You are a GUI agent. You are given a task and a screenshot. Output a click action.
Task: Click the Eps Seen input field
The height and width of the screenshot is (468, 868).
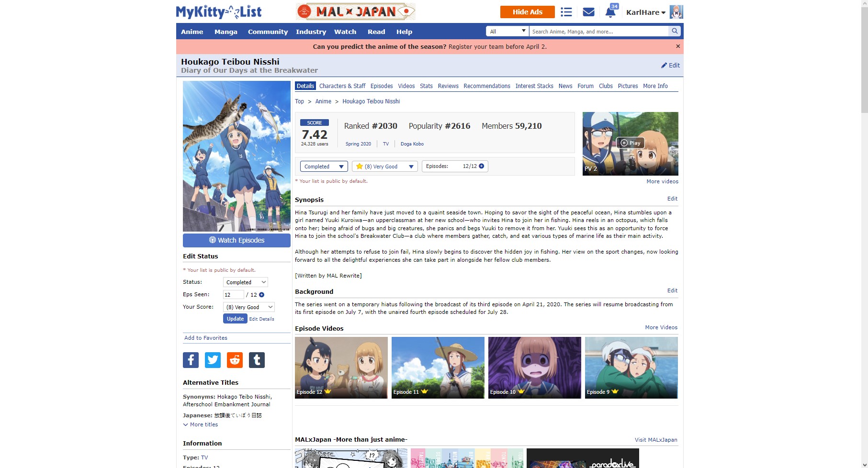click(x=234, y=295)
